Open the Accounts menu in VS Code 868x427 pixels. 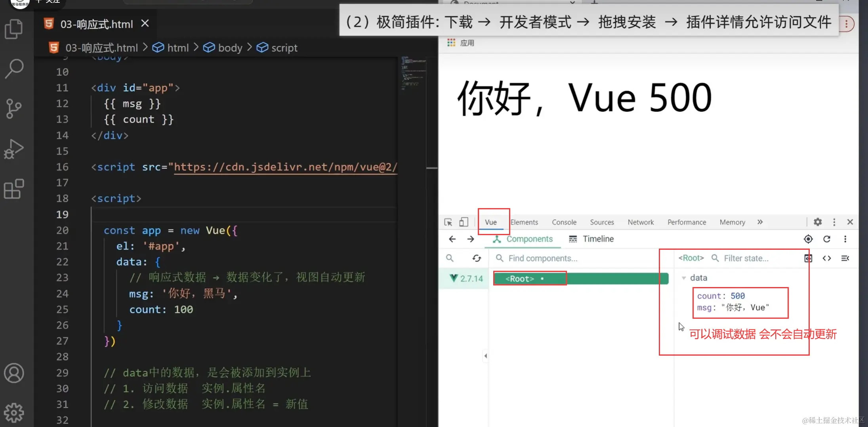click(14, 373)
